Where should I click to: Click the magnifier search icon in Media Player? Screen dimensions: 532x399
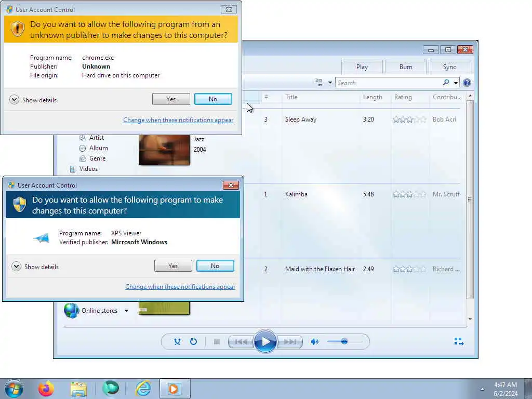446,83
